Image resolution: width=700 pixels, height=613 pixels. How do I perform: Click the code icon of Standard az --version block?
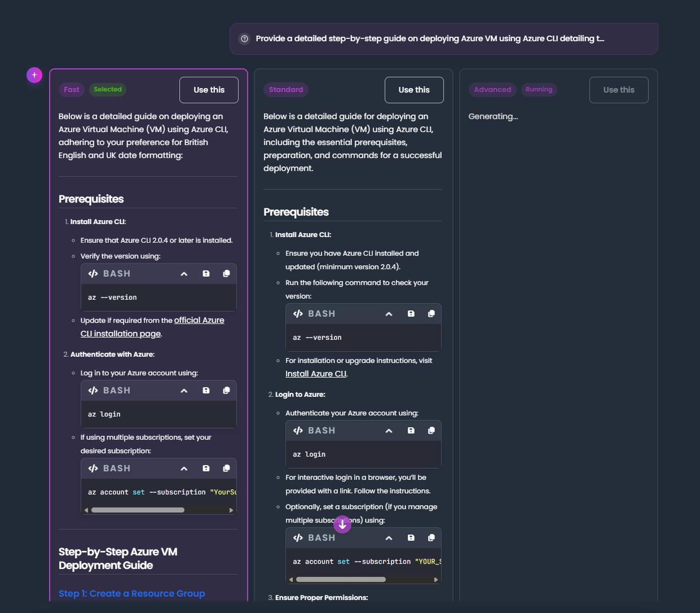point(298,314)
